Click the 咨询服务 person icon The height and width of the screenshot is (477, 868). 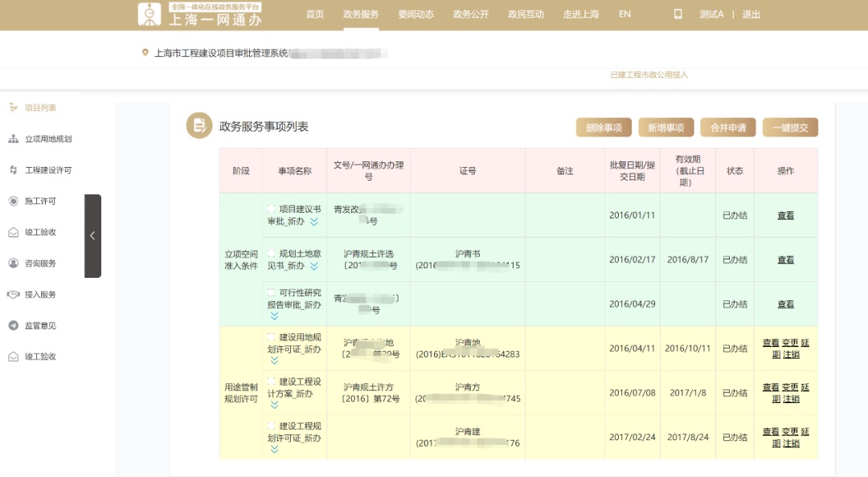tap(13, 263)
